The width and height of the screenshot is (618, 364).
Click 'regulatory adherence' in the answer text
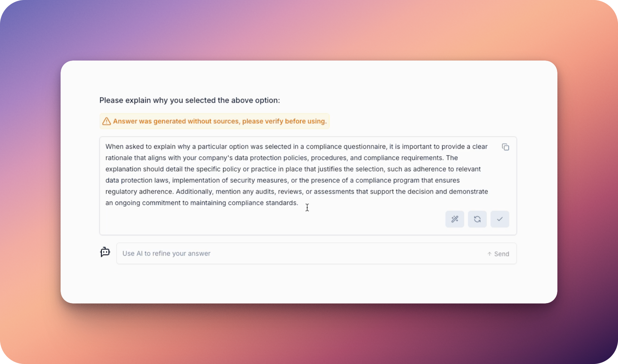point(139,192)
